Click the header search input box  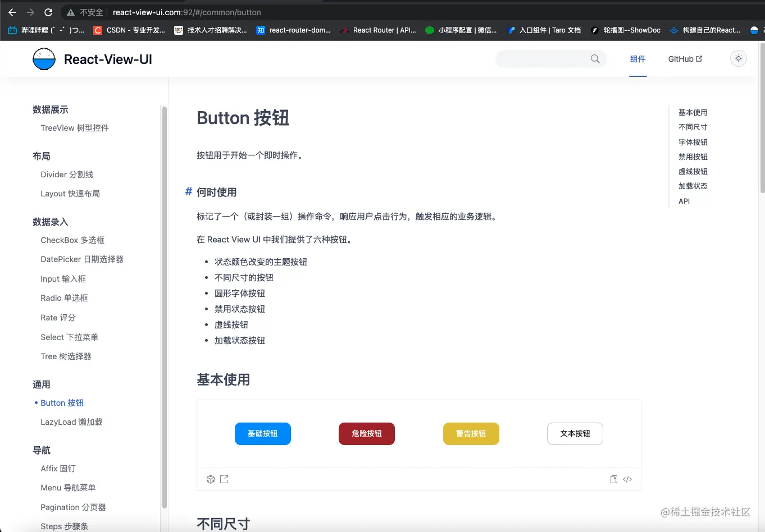pos(551,59)
